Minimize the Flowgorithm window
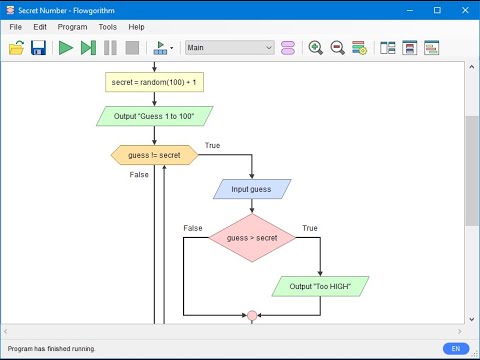480x360 pixels. coord(410,10)
